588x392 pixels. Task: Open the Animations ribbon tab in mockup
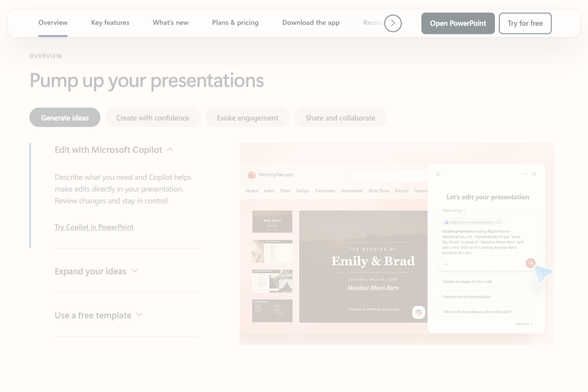352,191
